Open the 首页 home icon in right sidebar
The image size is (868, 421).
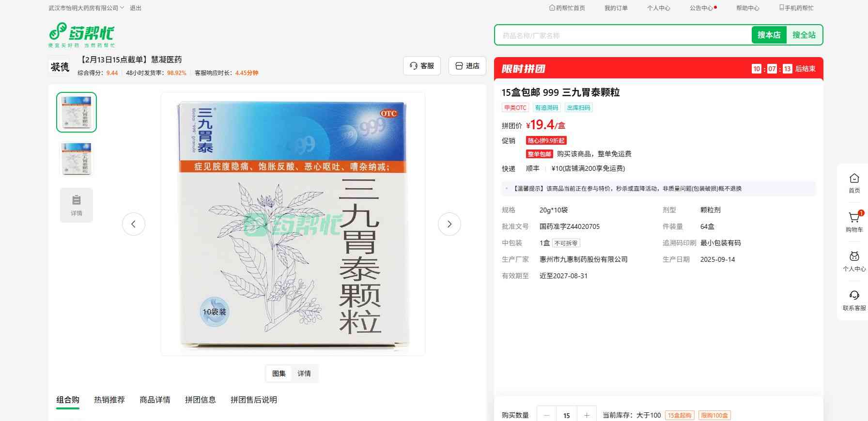tap(854, 183)
